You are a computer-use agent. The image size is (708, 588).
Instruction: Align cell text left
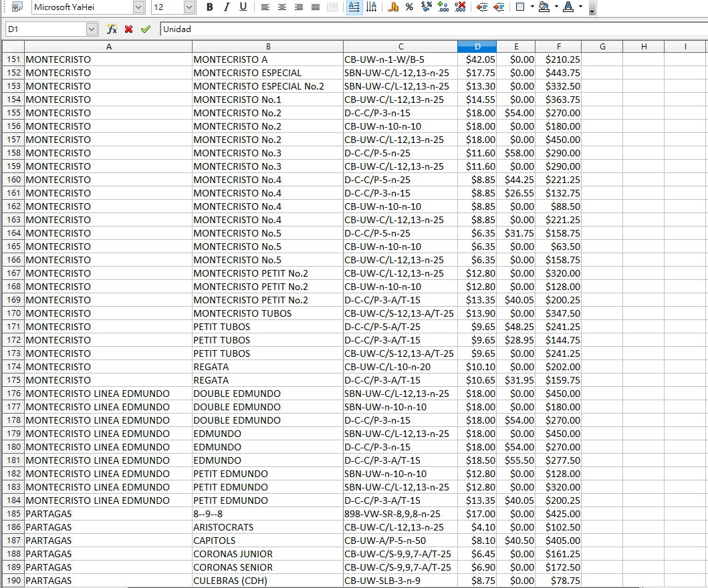click(265, 7)
